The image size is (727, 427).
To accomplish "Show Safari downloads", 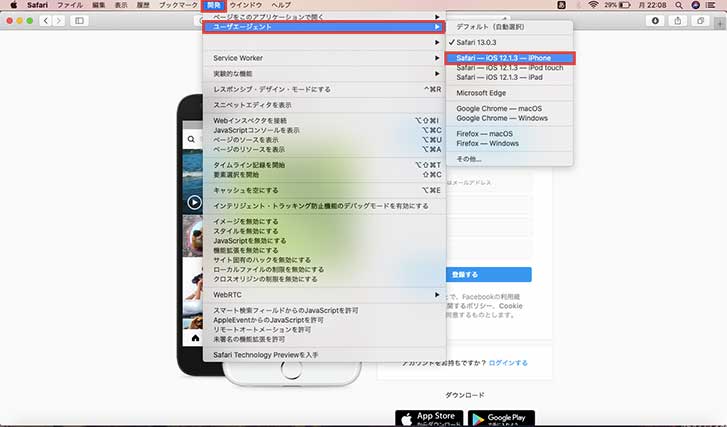I will pyautogui.click(x=655, y=20).
